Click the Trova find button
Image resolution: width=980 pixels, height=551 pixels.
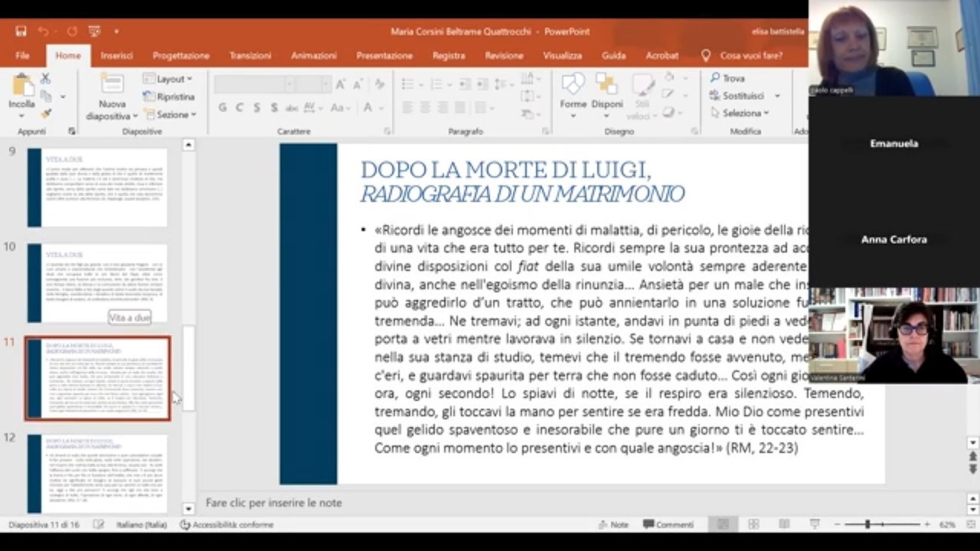pyautogui.click(x=727, y=78)
